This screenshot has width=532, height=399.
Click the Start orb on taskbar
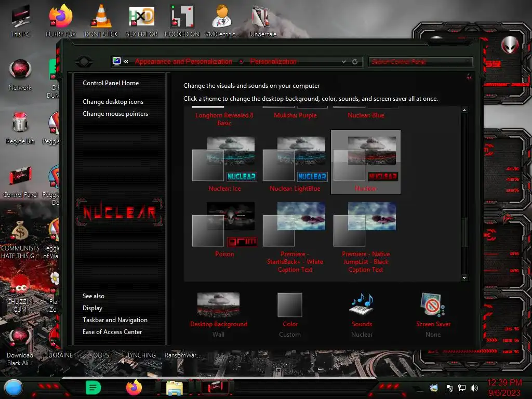pos(14,388)
